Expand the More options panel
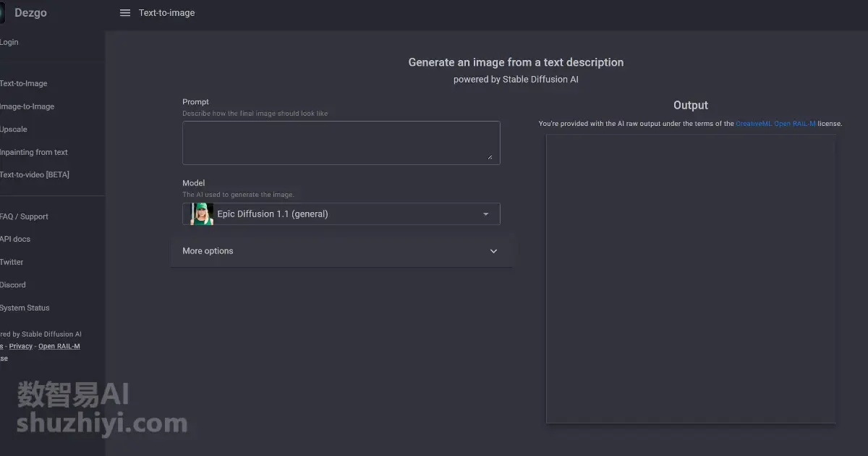 (341, 251)
